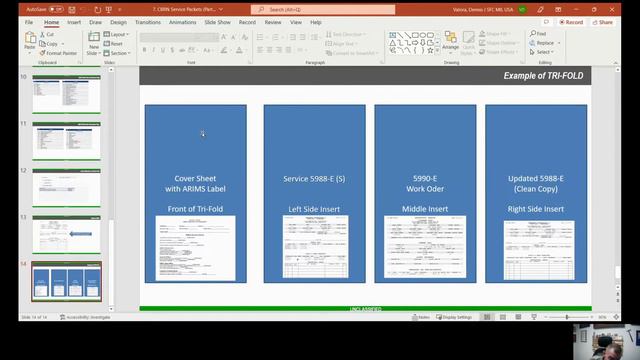640x360 pixels.
Task: Toggle Italic formatting
Action: click(153, 50)
